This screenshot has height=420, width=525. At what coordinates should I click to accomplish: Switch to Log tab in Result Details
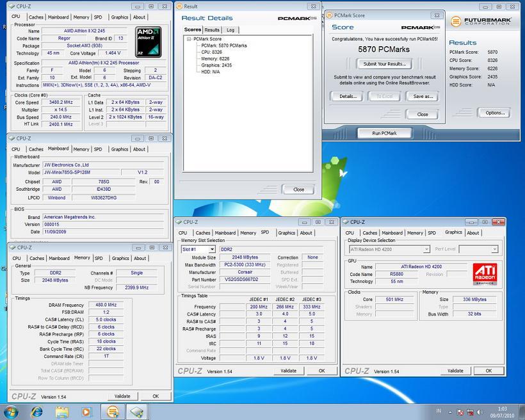click(230, 30)
